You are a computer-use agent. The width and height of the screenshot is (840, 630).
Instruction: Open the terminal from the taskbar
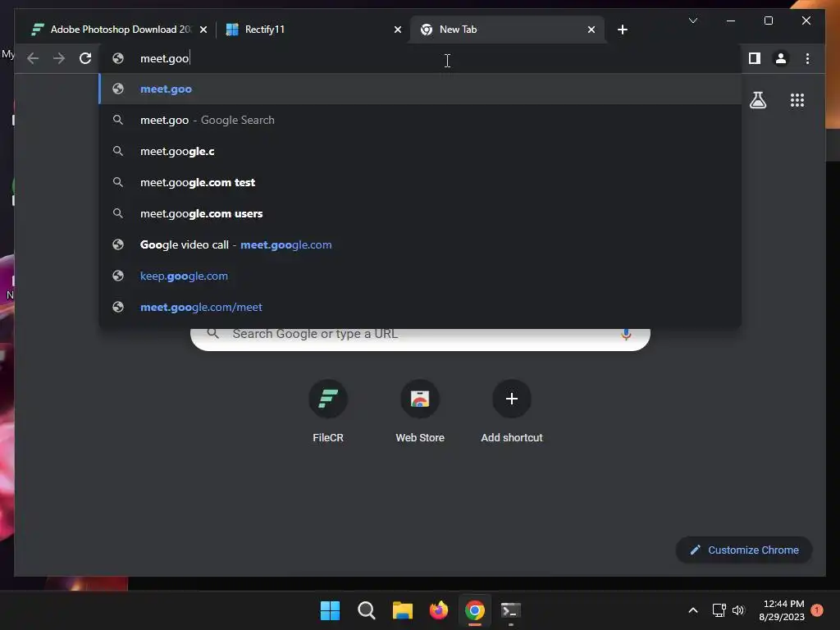(510, 610)
